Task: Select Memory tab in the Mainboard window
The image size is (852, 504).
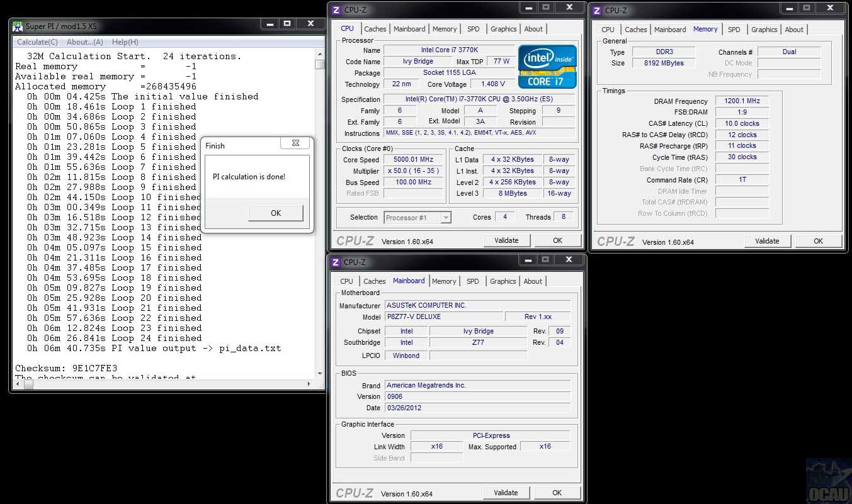Action: coord(444,281)
